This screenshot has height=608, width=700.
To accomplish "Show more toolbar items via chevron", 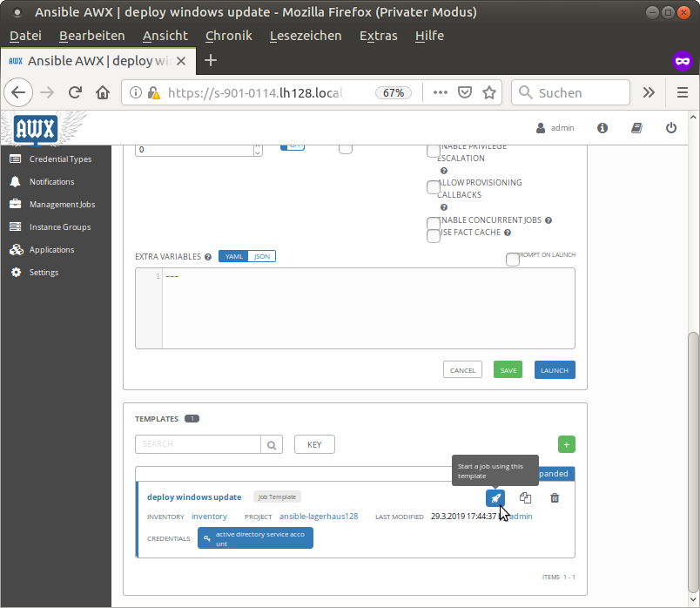I will (649, 92).
